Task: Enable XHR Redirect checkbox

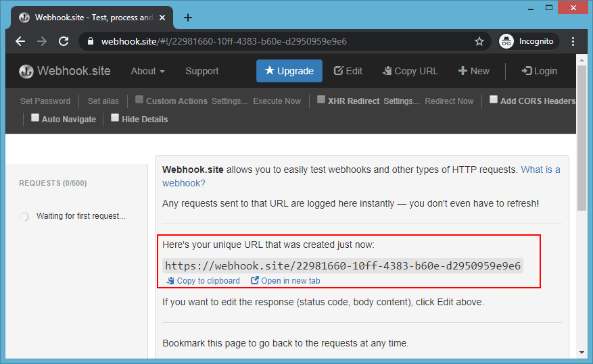Action: [x=321, y=99]
